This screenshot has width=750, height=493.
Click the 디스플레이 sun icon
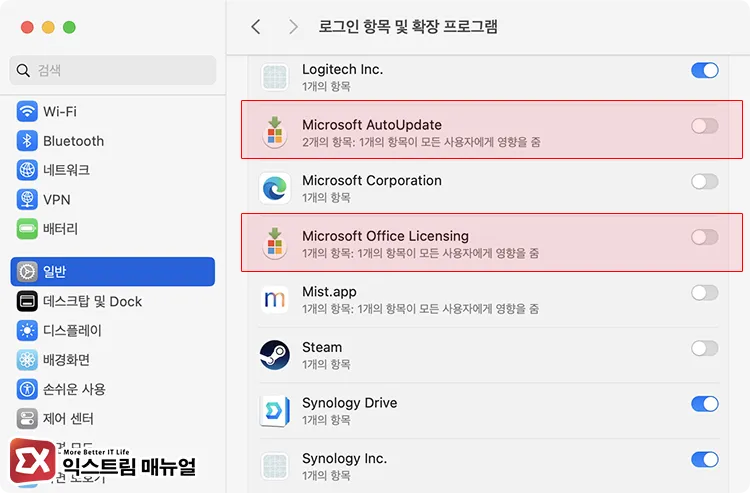27,330
